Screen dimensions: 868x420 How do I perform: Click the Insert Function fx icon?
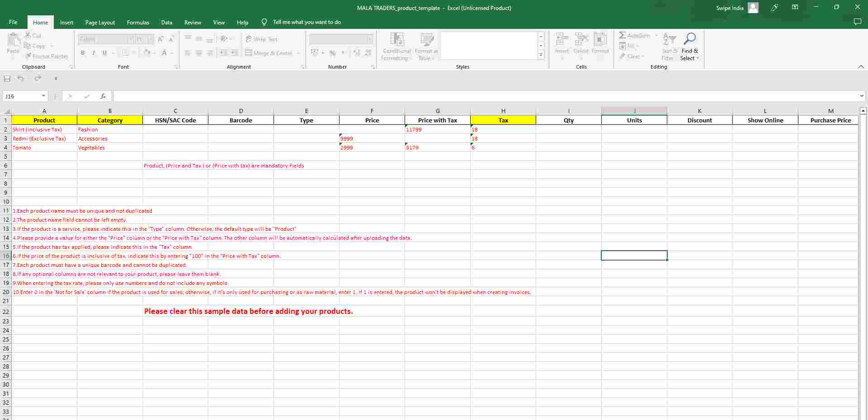point(103,96)
